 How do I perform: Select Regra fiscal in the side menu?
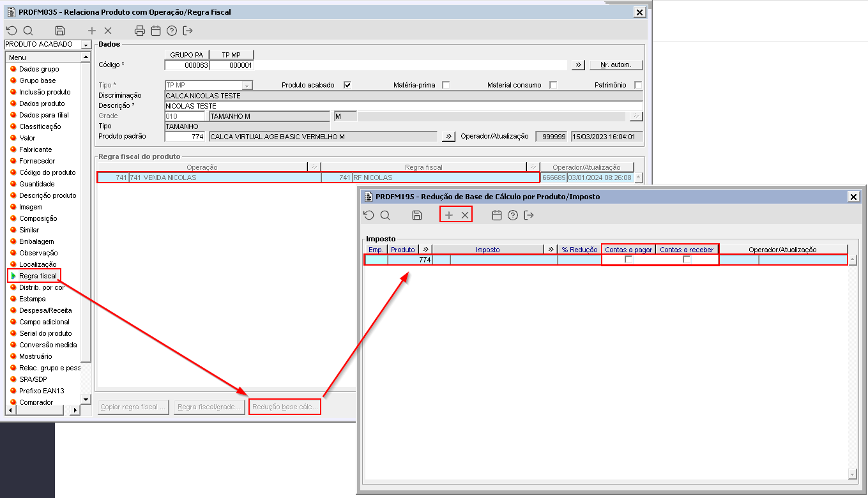[x=38, y=276]
